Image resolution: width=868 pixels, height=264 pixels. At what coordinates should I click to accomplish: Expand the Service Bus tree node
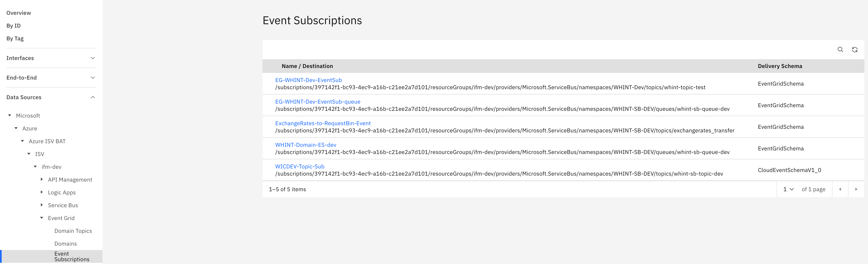click(x=42, y=205)
